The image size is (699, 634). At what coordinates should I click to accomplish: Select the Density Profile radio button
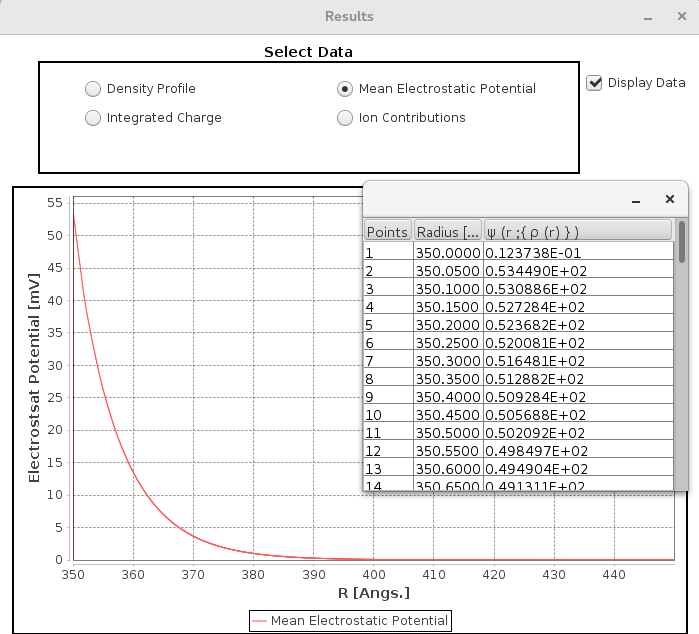point(93,89)
